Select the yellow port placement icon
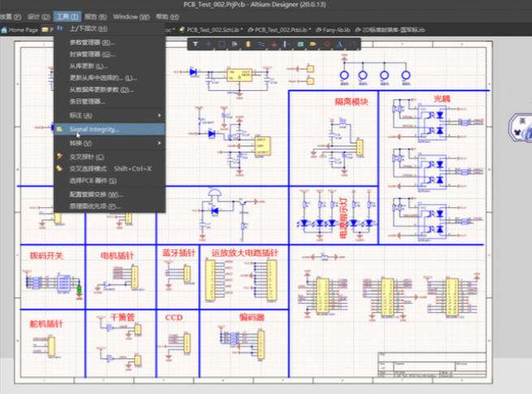 313,44
